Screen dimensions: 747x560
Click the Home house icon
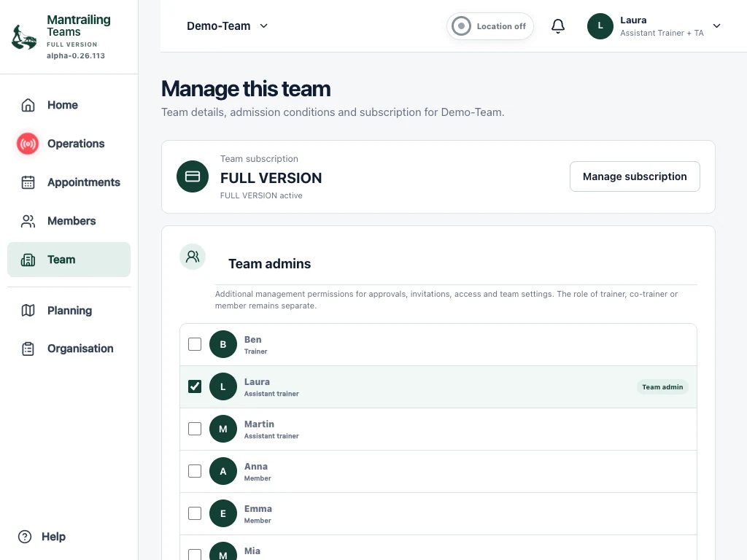point(28,105)
